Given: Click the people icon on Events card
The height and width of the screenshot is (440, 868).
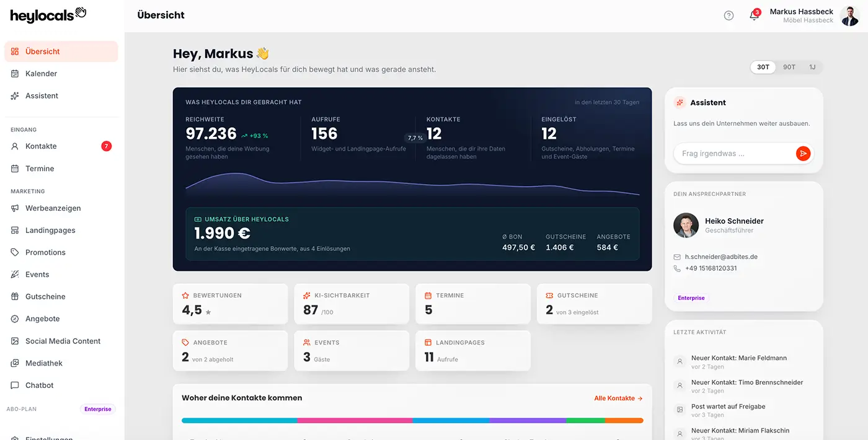Looking at the screenshot, I should click(307, 342).
